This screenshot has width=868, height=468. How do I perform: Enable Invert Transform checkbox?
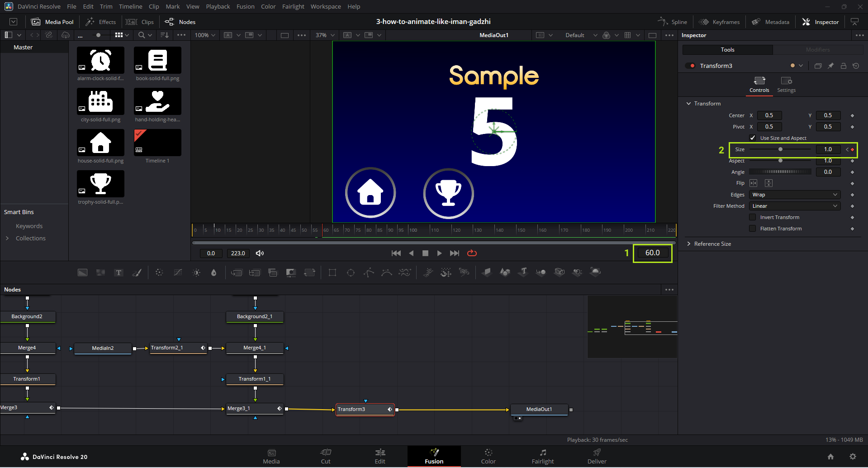(753, 217)
